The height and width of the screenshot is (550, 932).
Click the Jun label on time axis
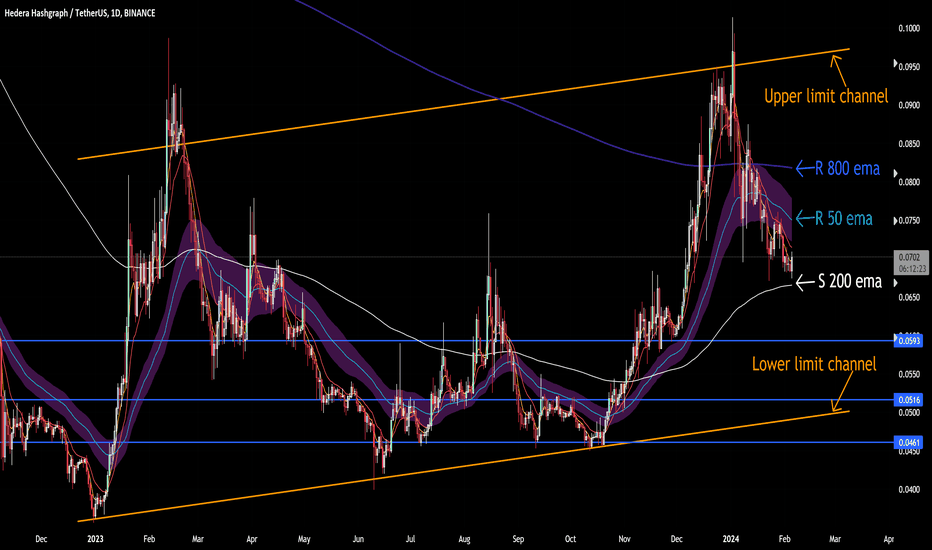click(x=358, y=539)
